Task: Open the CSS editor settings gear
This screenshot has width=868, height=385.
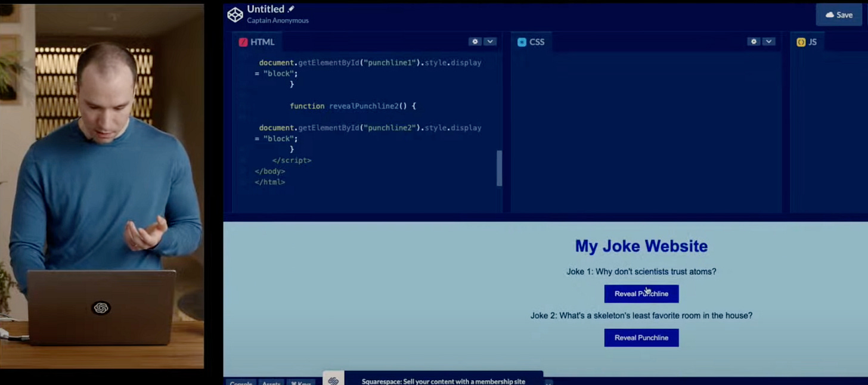Action: 754,42
